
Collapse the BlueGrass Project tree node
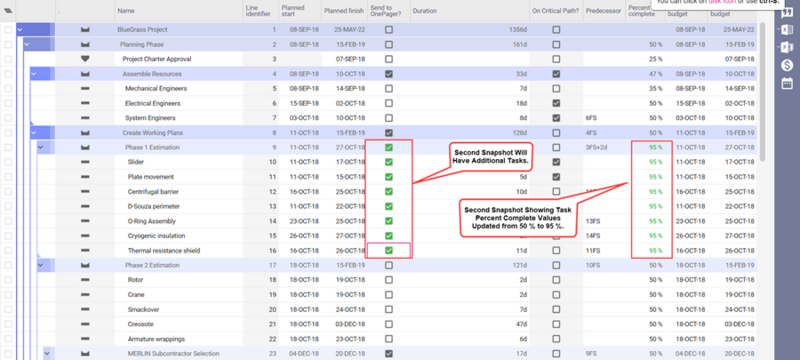(x=20, y=30)
